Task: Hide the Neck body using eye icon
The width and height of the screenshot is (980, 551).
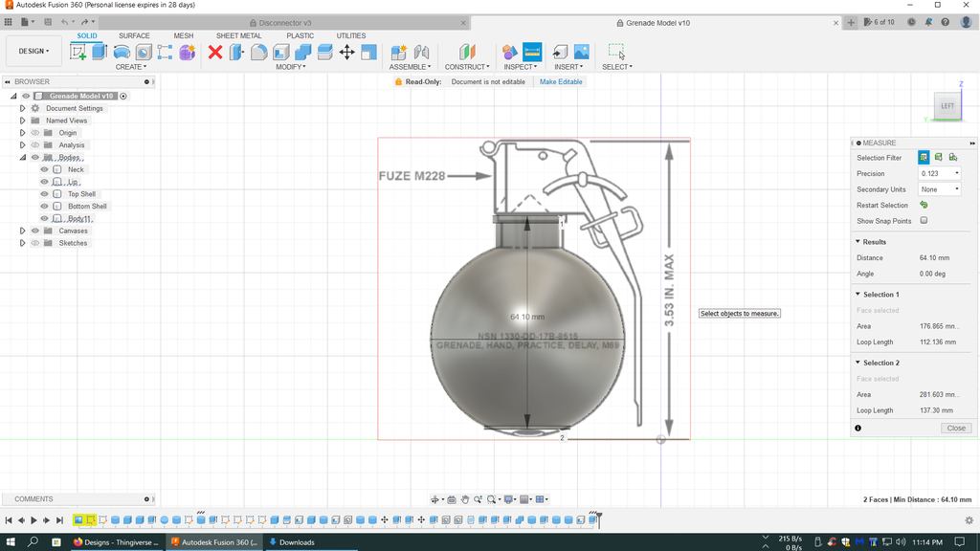Action: click(x=44, y=169)
